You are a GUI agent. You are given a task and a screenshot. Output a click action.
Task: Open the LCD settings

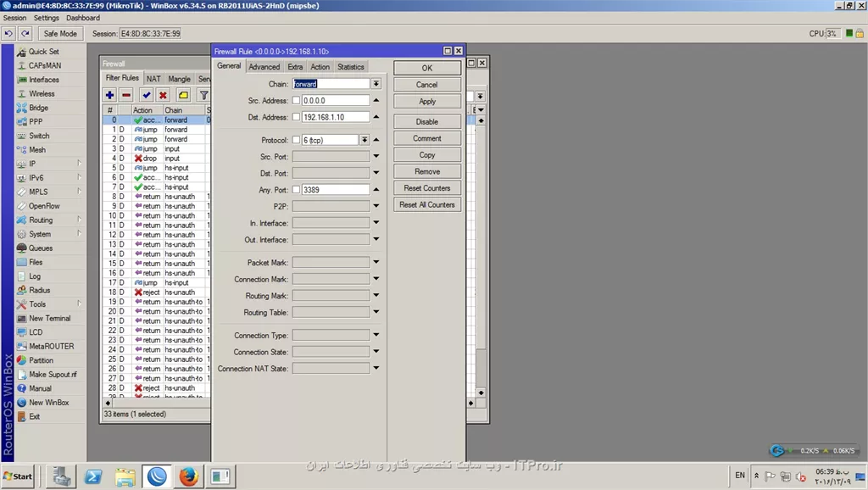pyautogui.click(x=36, y=332)
